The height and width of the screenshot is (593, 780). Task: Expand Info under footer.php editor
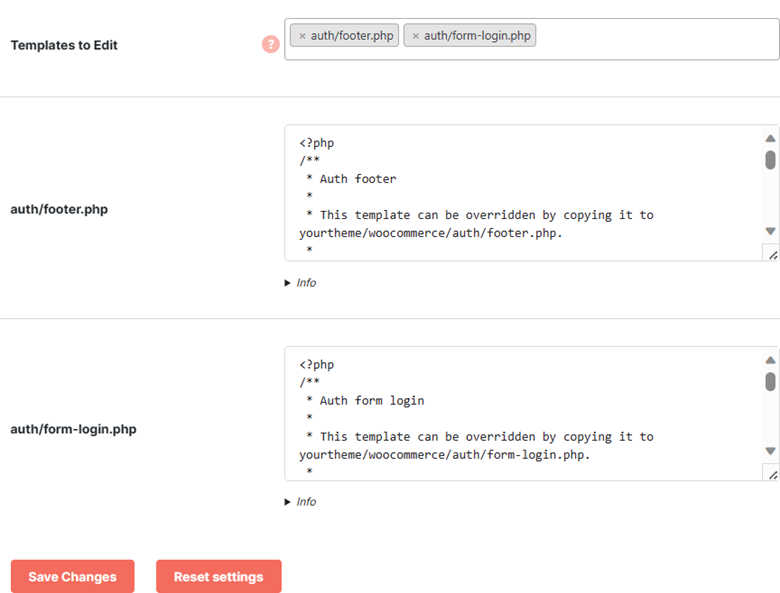(300, 283)
